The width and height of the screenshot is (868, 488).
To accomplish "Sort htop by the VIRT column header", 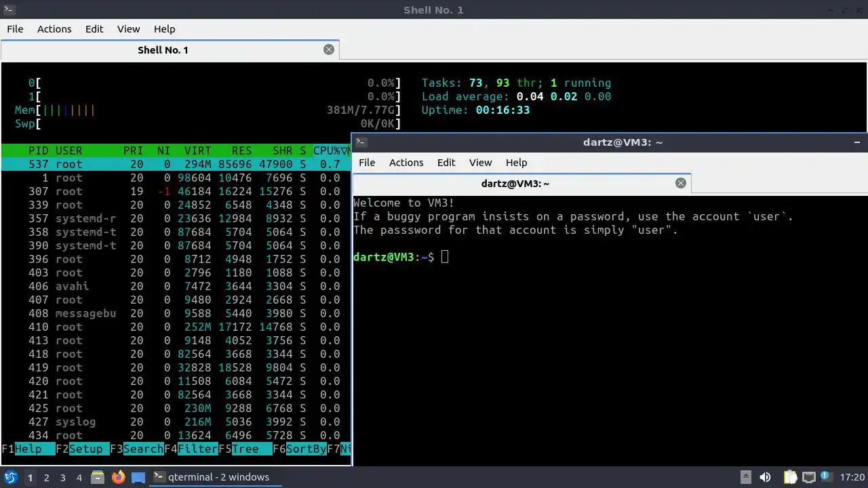I will (x=198, y=150).
